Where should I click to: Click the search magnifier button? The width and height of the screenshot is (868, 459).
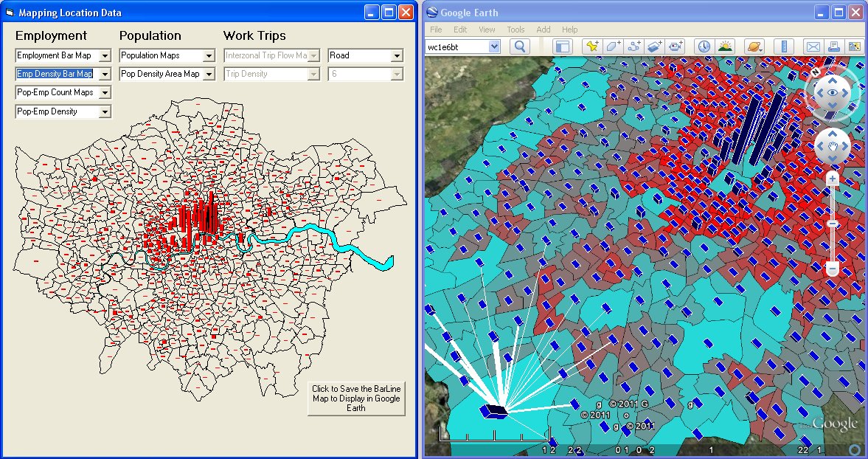[519, 46]
